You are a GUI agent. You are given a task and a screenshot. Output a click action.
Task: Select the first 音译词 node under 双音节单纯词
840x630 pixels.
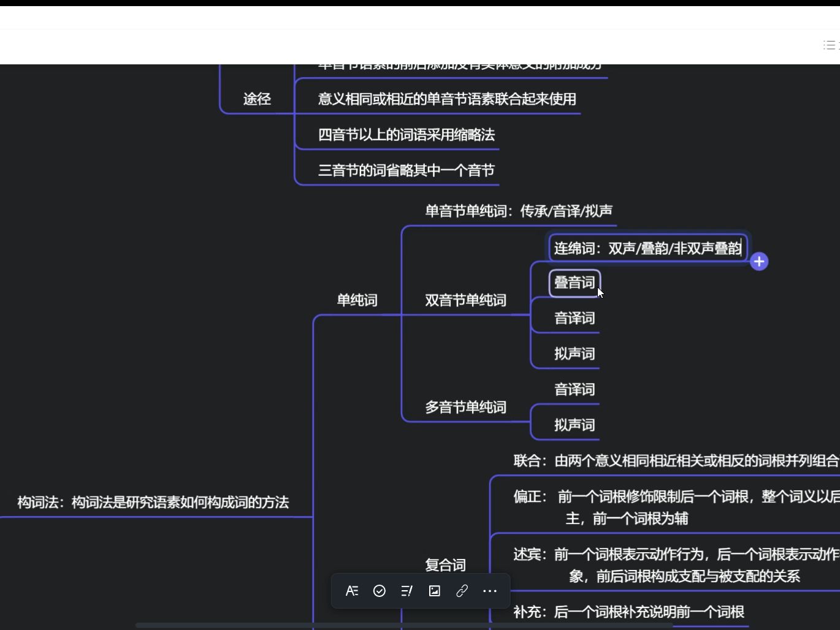[575, 318]
